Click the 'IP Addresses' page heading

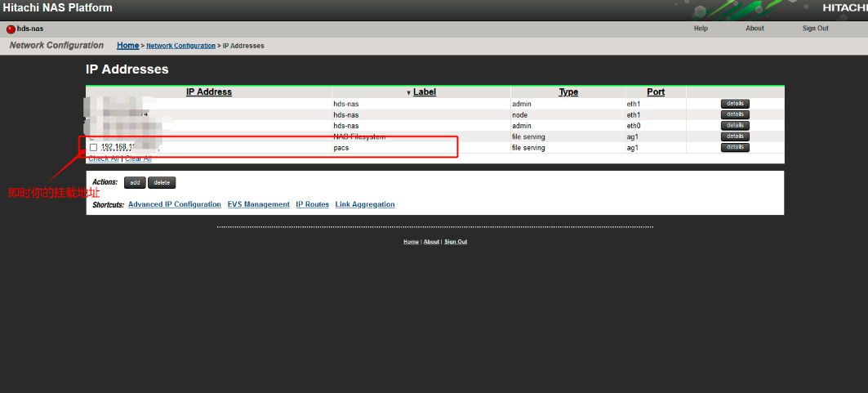[127, 69]
